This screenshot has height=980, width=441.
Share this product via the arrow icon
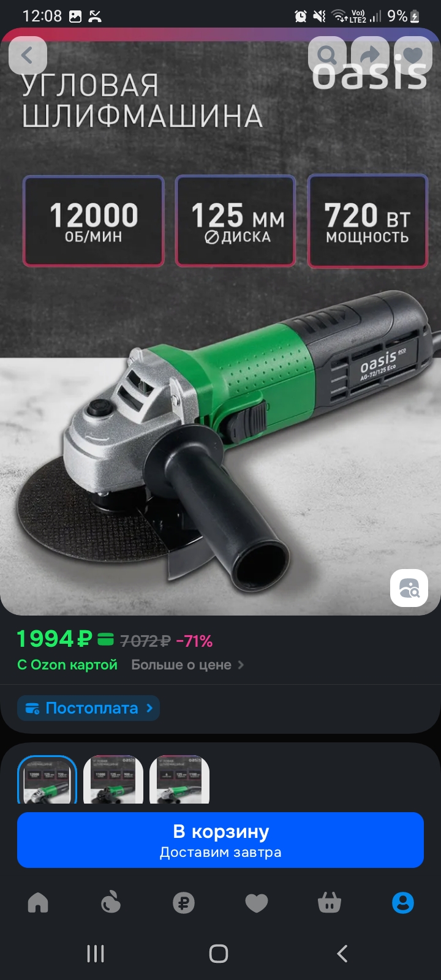[370, 56]
